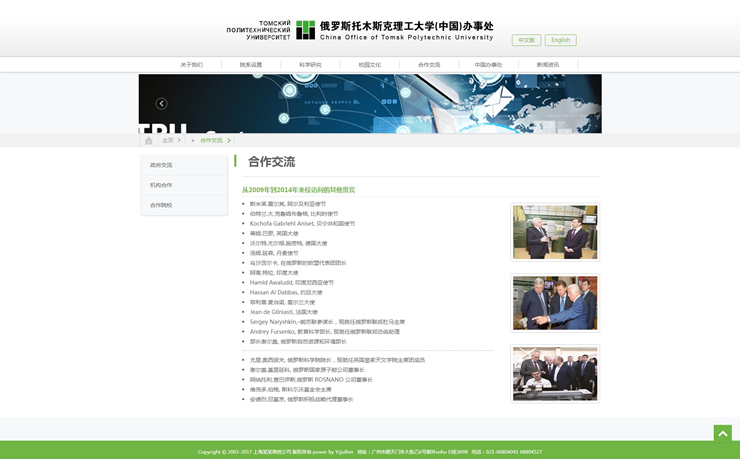Click the home icon in breadcrumb

coord(149,140)
